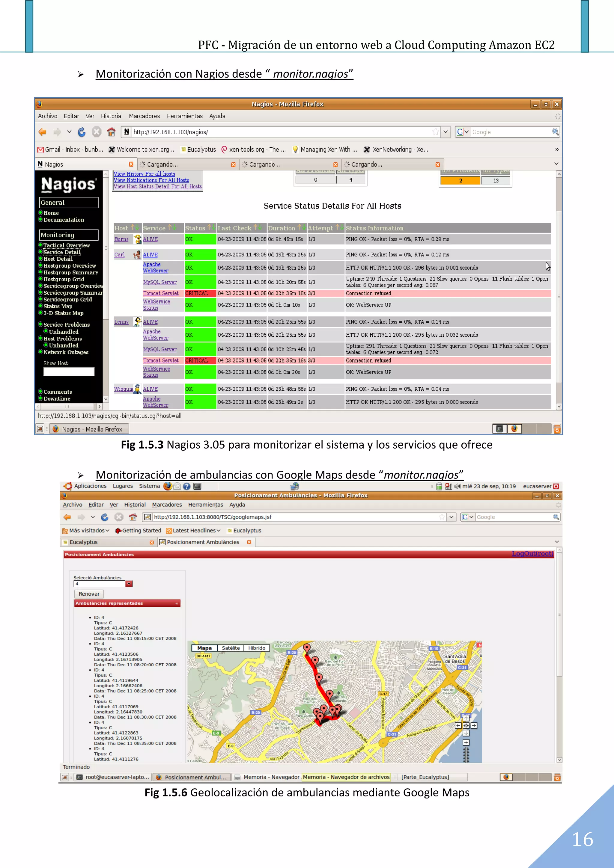The width and height of the screenshot is (614, 868).
Task: Sort Status column ascending arrow
Action: point(209,228)
